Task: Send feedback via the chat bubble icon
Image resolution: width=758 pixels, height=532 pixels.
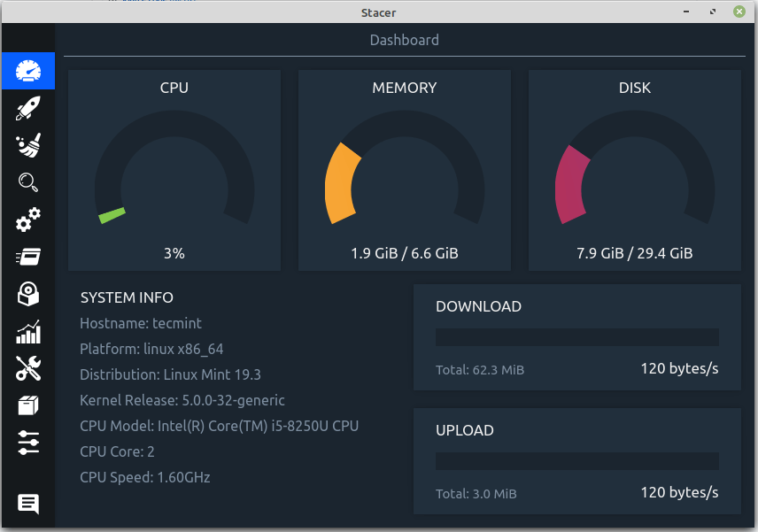Action: coord(27,503)
